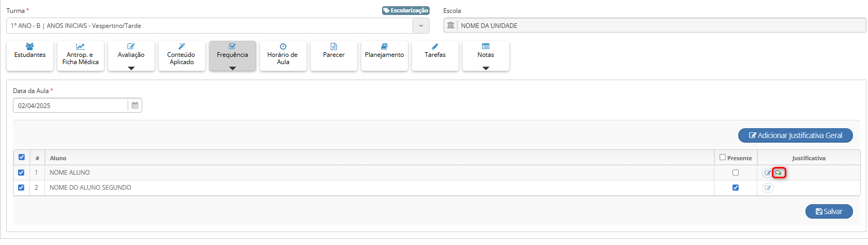The width and height of the screenshot is (868, 245).
Task: Toggle the Presente header checkbox
Action: click(x=723, y=157)
